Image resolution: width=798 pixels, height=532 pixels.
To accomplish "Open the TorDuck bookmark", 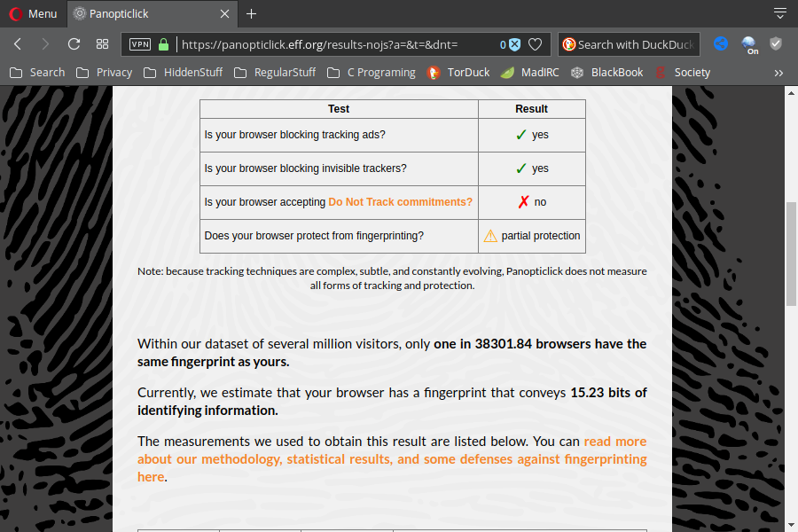I will [458, 73].
